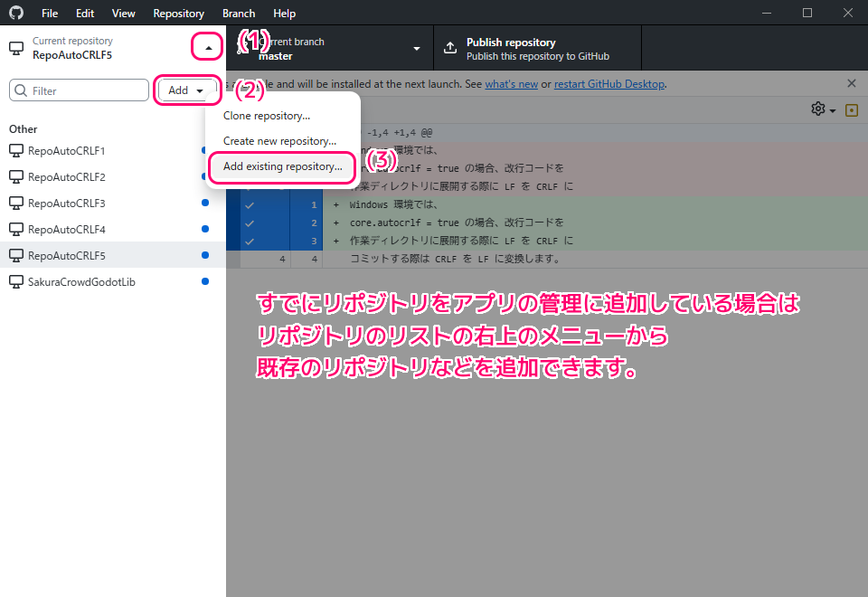Viewport: 868px width, 597px height.
Task: Toggle checkmark for added line 1
Action: click(250, 205)
